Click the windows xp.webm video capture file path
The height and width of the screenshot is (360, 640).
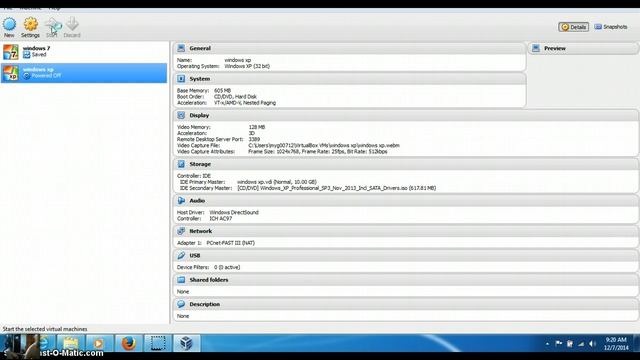(324, 145)
